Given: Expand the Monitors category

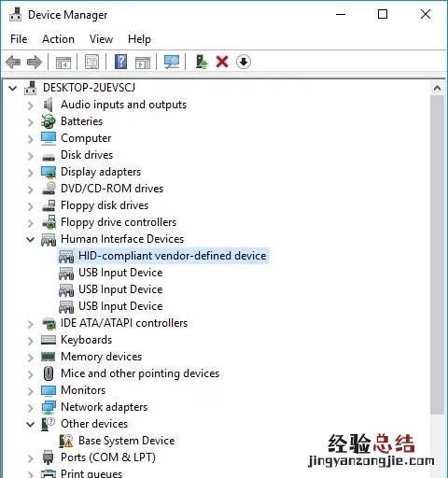Looking at the screenshot, I should (x=30, y=391).
